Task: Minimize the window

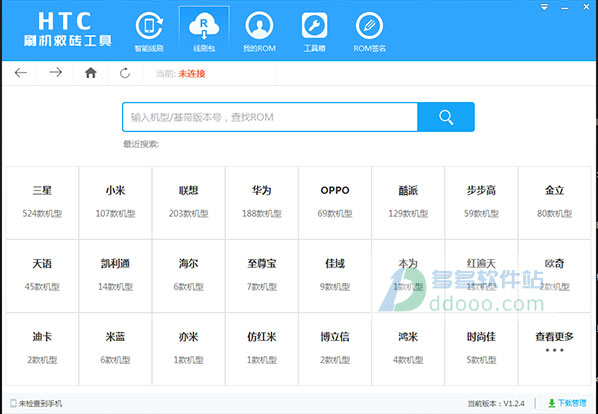Action: click(x=565, y=8)
